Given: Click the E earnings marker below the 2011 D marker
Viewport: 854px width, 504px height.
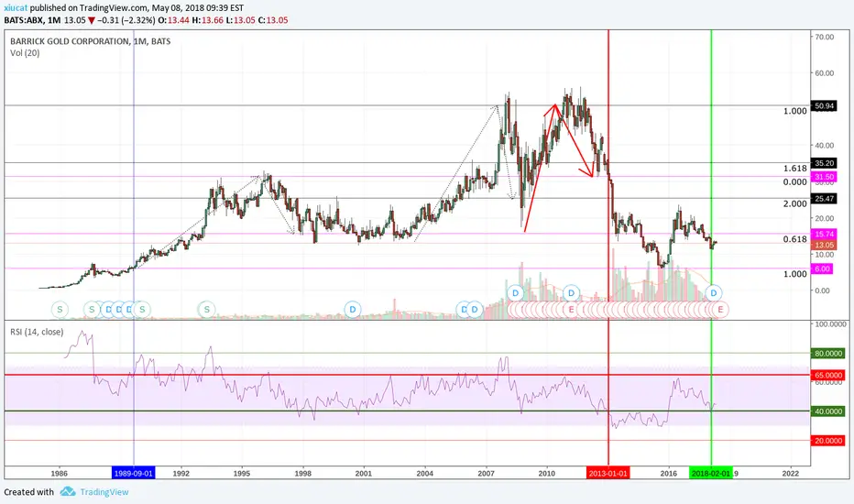Looking at the screenshot, I should 571,310.
